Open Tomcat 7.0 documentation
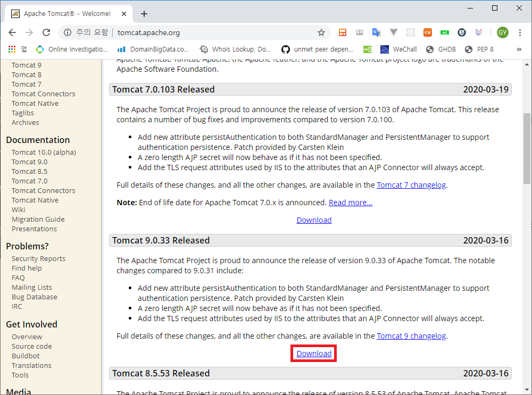The image size is (532, 395). tap(29, 181)
